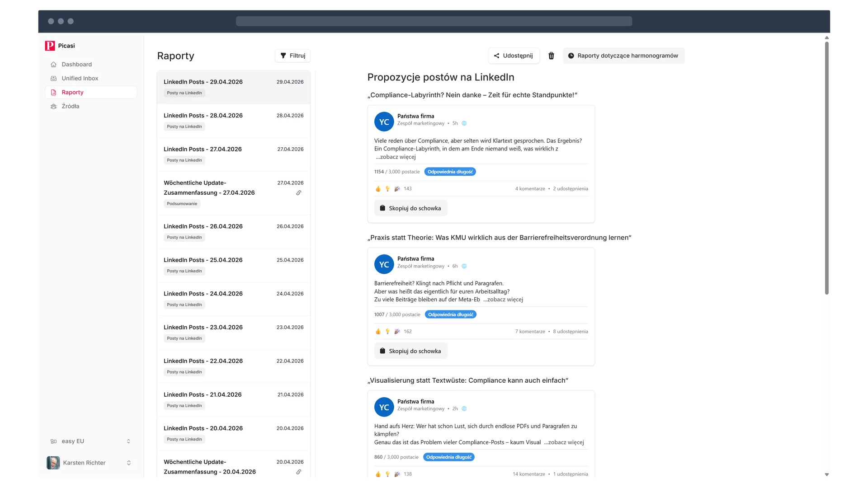868x488 pixels.
Task: Click the browser address bar
Action: pos(434,21)
